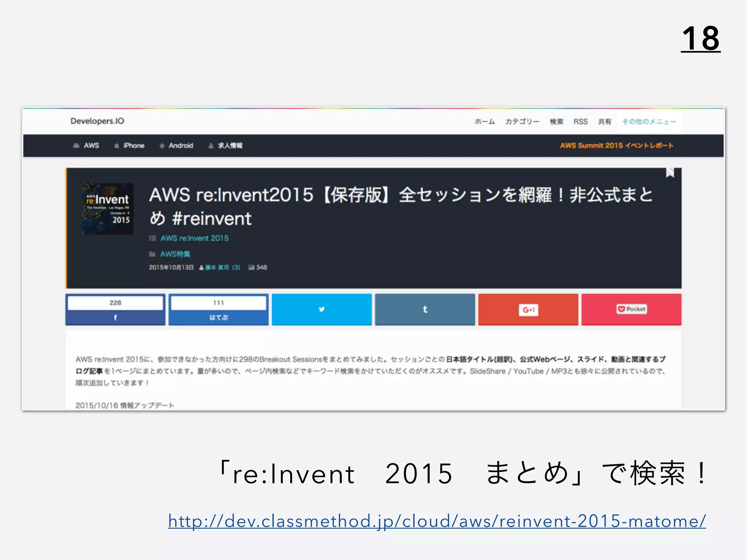
Task: Share with the G+1 button
Action: click(528, 309)
